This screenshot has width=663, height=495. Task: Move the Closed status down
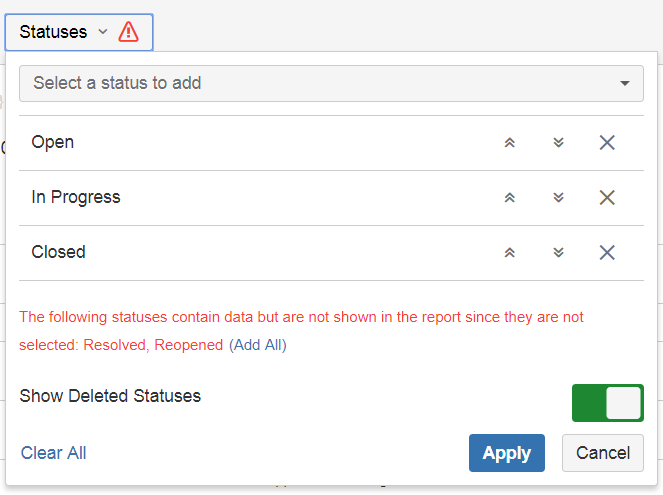[558, 253]
